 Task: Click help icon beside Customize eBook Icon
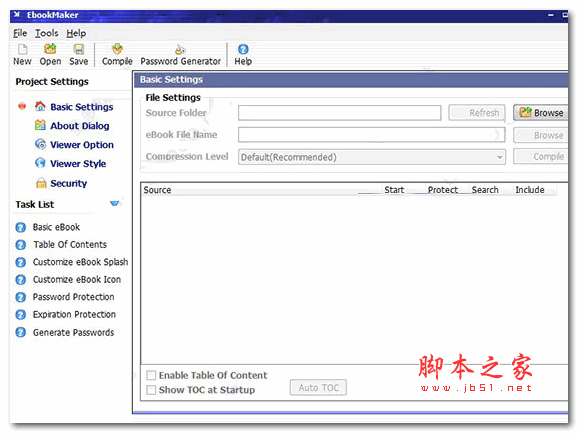pos(21,280)
